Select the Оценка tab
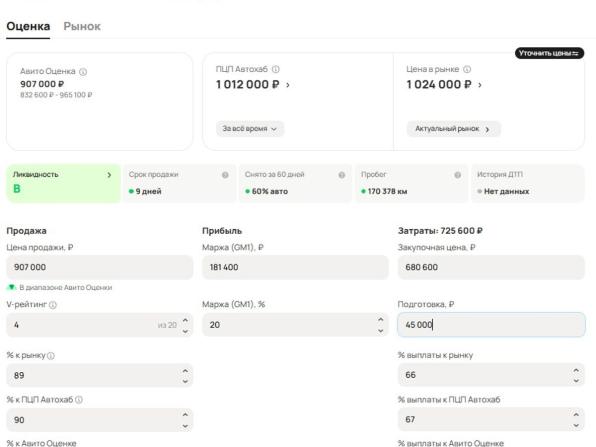This screenshot has height=447, width=596. pos(28,26)
